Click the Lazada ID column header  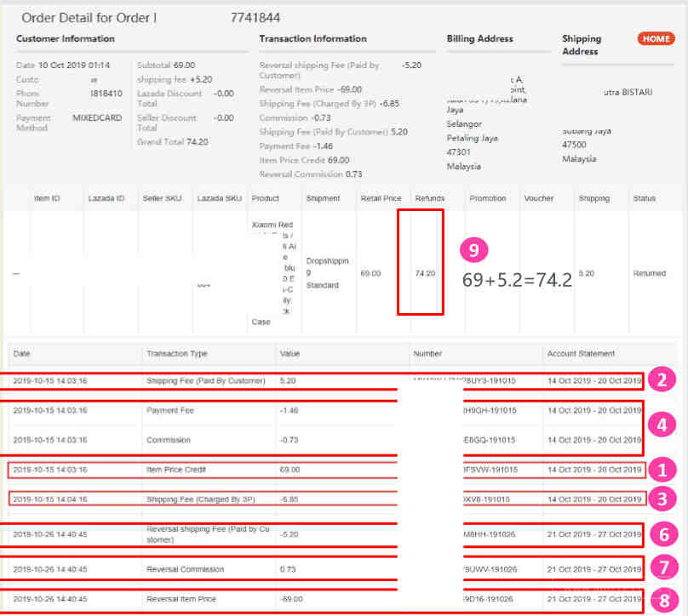coord(106,198)
